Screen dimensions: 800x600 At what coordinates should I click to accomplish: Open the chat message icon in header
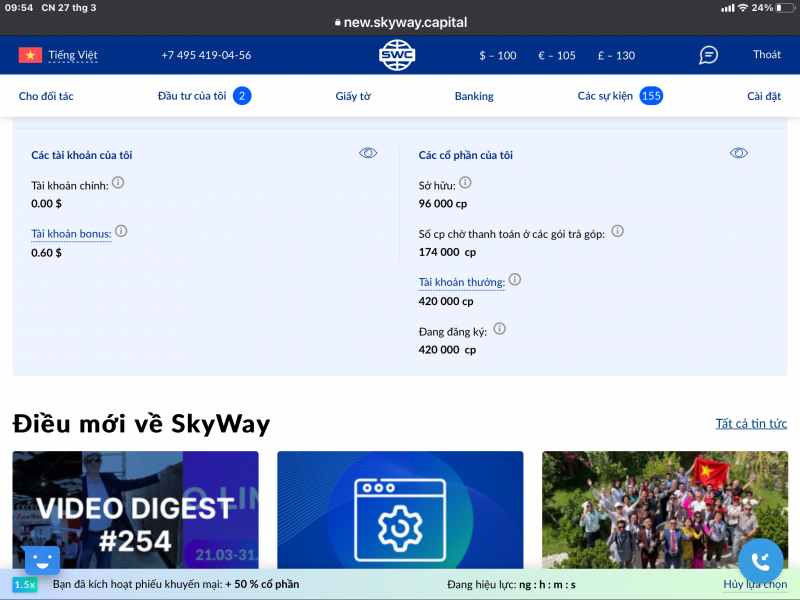click(x=708, y=55)
